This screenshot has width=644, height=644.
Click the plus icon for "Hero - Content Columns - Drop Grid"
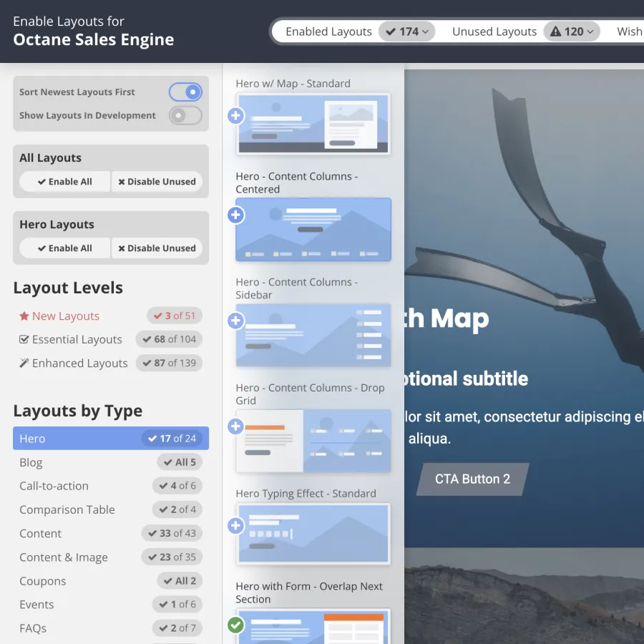coord(235,426)
